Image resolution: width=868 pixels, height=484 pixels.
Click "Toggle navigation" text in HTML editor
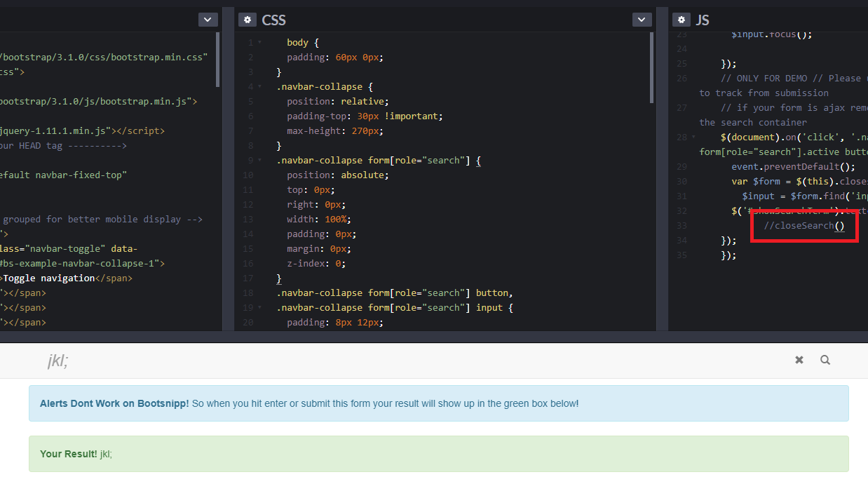49,278
